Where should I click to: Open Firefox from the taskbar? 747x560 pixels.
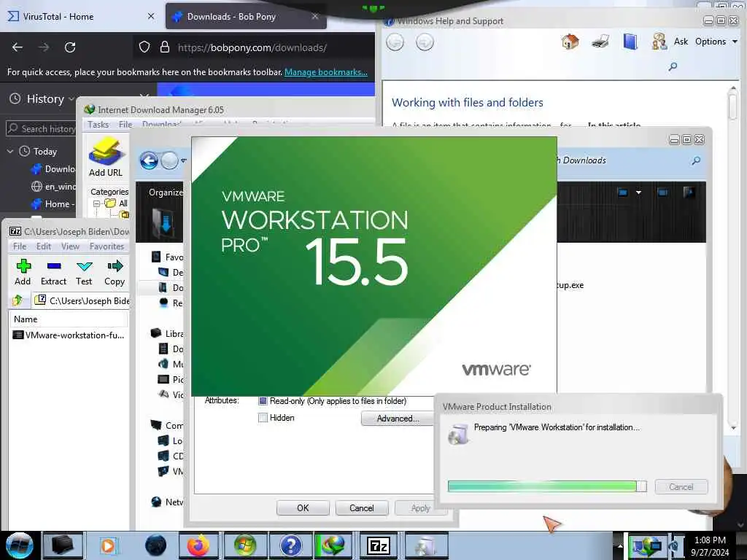pos(198,545)
